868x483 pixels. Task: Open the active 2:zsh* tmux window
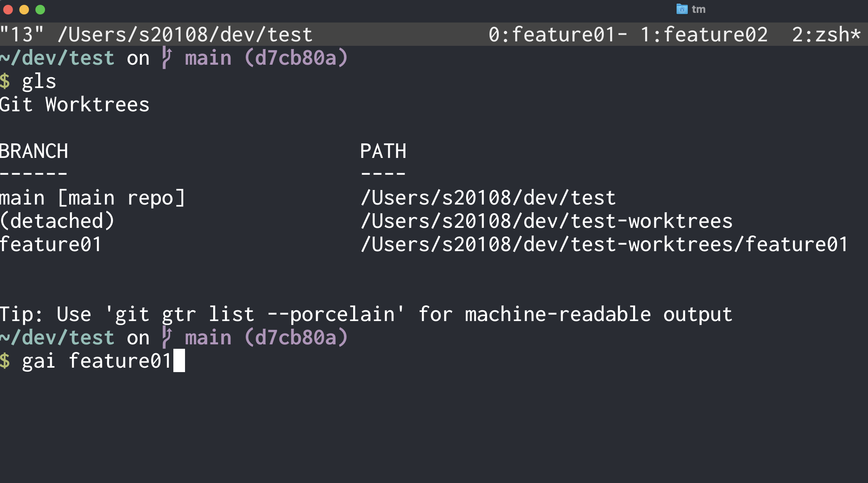pyautogui.click(x=825, y=34)
